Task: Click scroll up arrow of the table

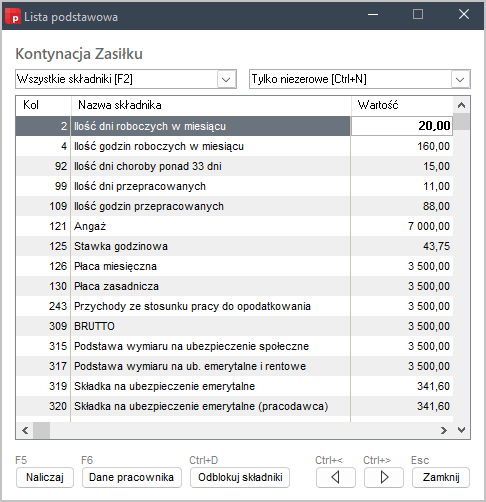Action: tap(461, 105)
